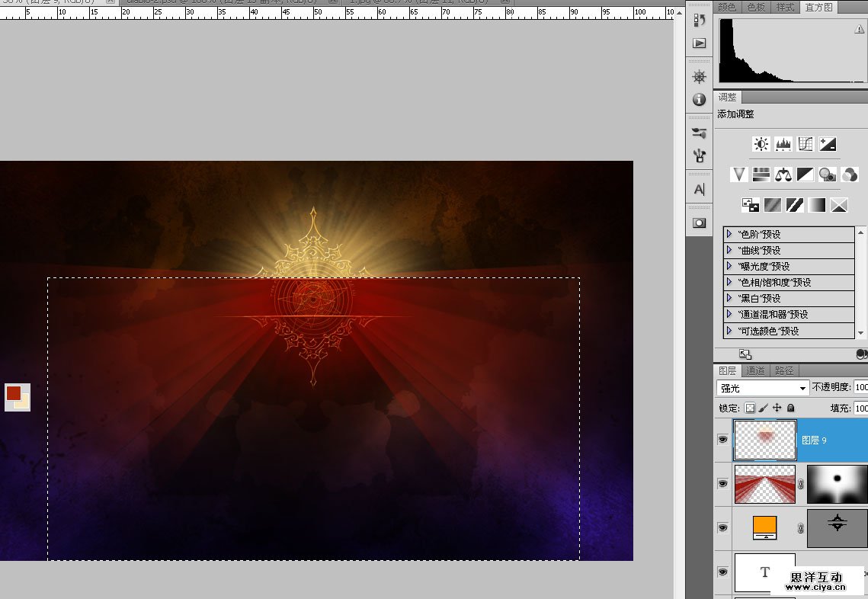Add a Brightness/Contrast adjustment
The height and width of the screenshot is (599, 868).
pyautogui.click(x=761, y=144)
